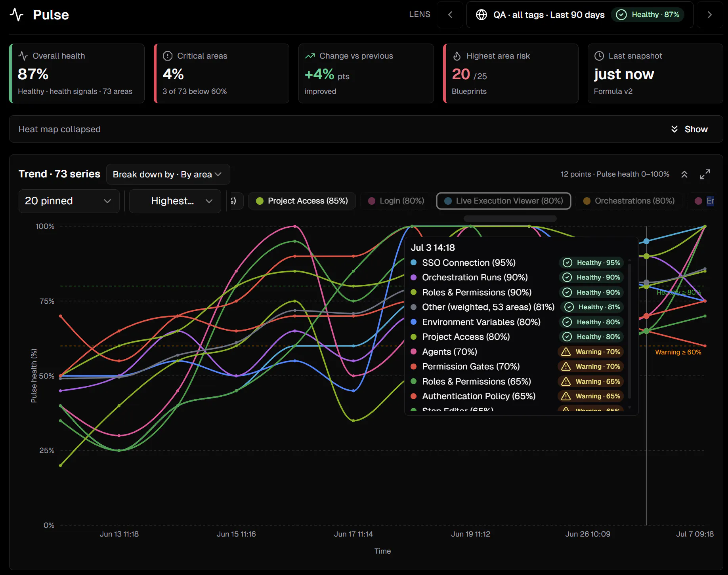Expand trend chart to fullscreen
The height and width of the screenshot is (575, 728).
tap(705, 174)
